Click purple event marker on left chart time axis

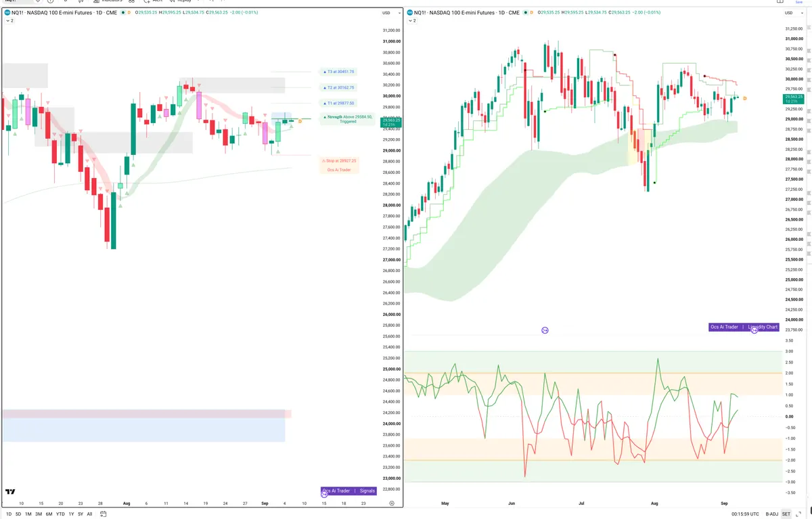324,495
